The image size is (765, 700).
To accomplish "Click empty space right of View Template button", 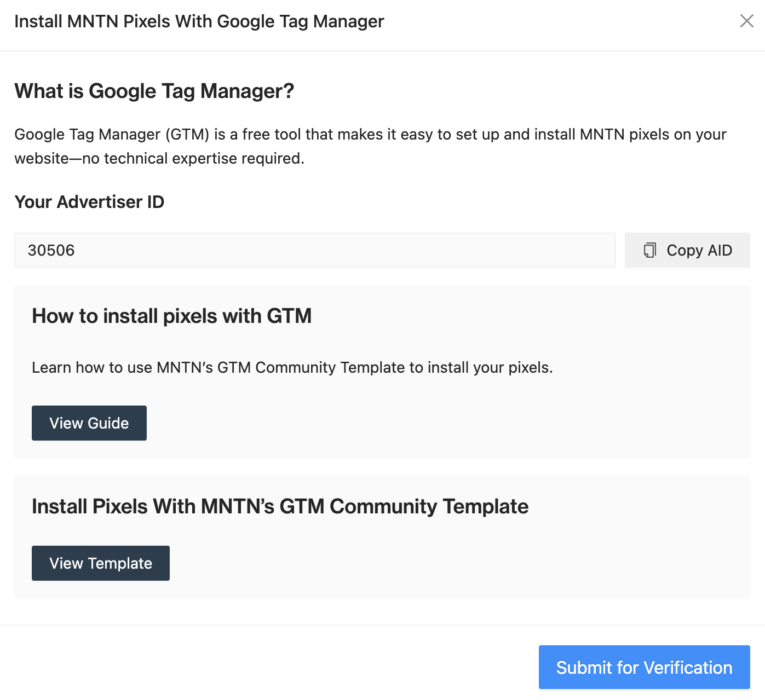I will (438, 563).
